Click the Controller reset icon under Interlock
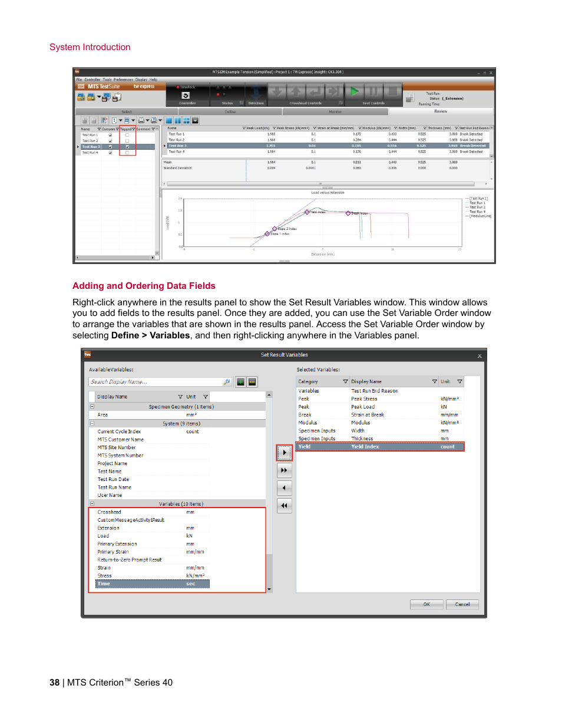The height and width of the screenshot is (728, 562). [186, 95]
